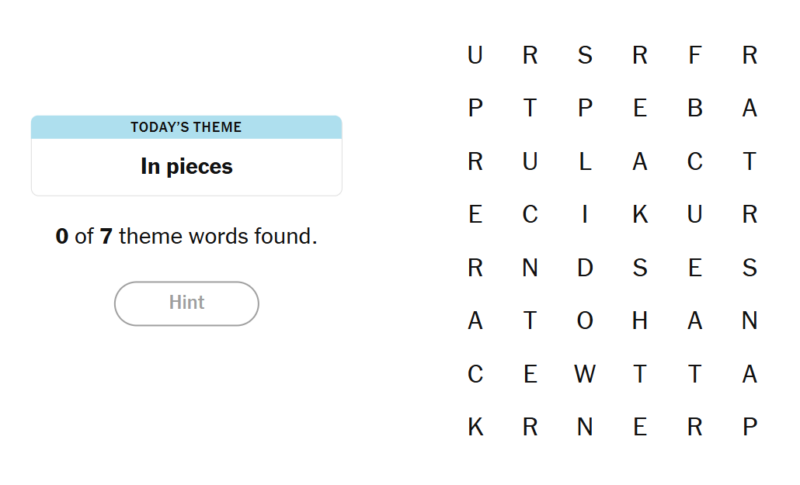The height and width of the screenshot is (485, 800).
Task: Select the K in the bottom-left corner
Action: pos(475,427)
